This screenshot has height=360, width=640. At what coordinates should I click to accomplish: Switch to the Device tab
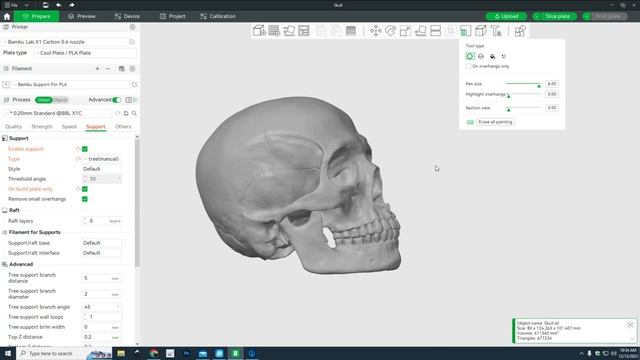coord(127,16)
